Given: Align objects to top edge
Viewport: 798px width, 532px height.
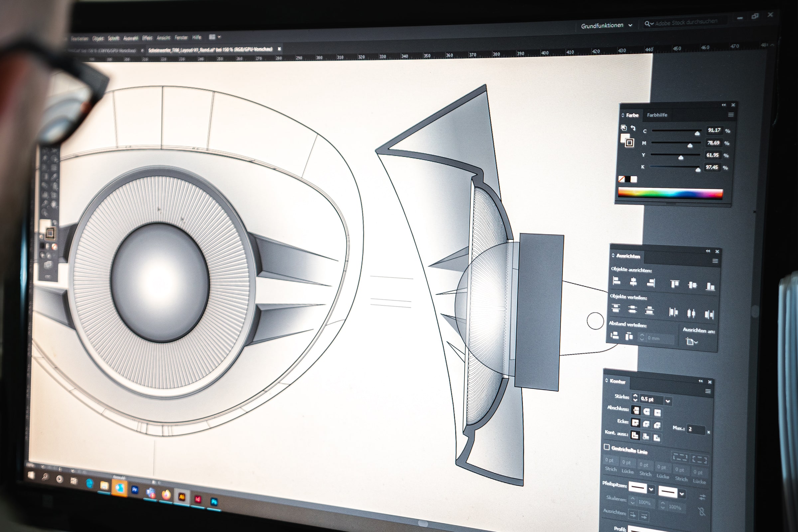Looking at the screenshot, I should (675, 284).
